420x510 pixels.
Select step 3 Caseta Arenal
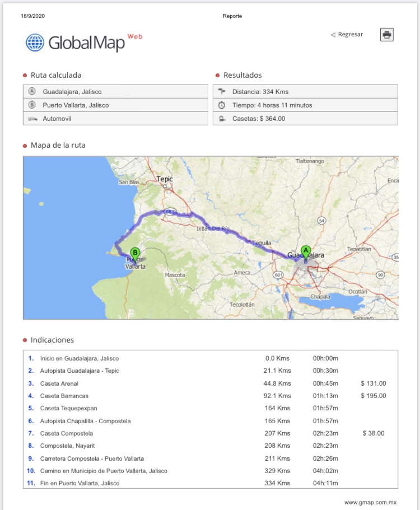coord(59,383)
